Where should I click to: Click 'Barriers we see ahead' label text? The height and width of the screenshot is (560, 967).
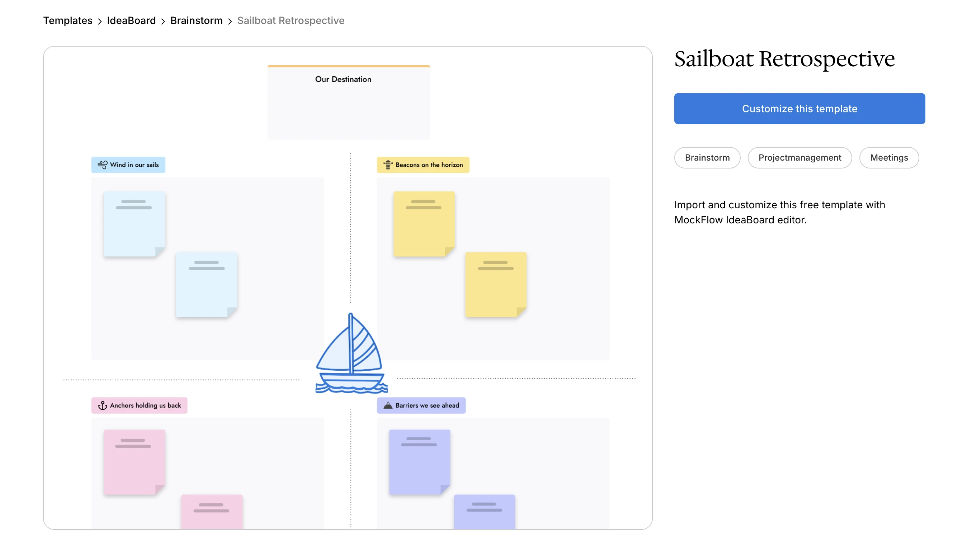coord(427,405)
